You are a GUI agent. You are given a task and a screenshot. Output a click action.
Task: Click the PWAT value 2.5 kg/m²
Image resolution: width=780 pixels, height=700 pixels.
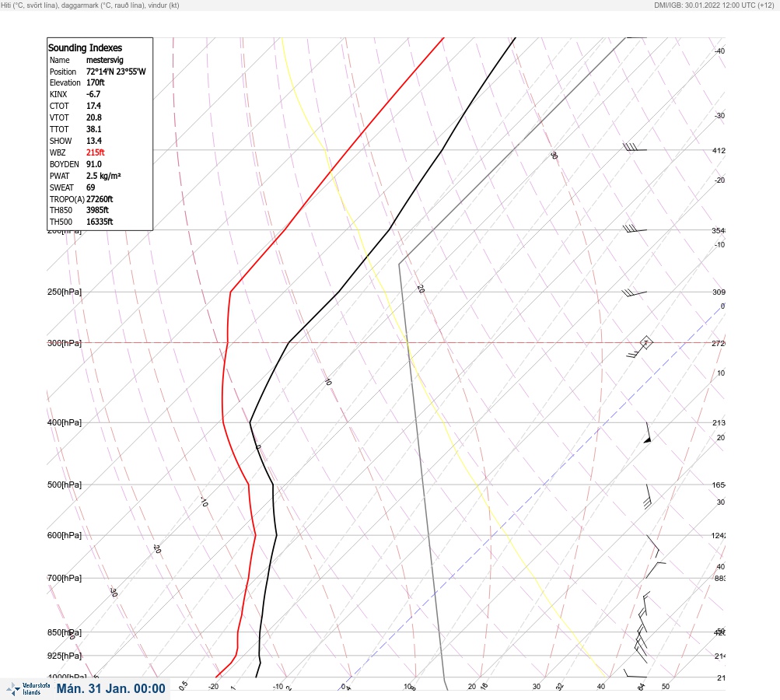(x=103, y=176)
